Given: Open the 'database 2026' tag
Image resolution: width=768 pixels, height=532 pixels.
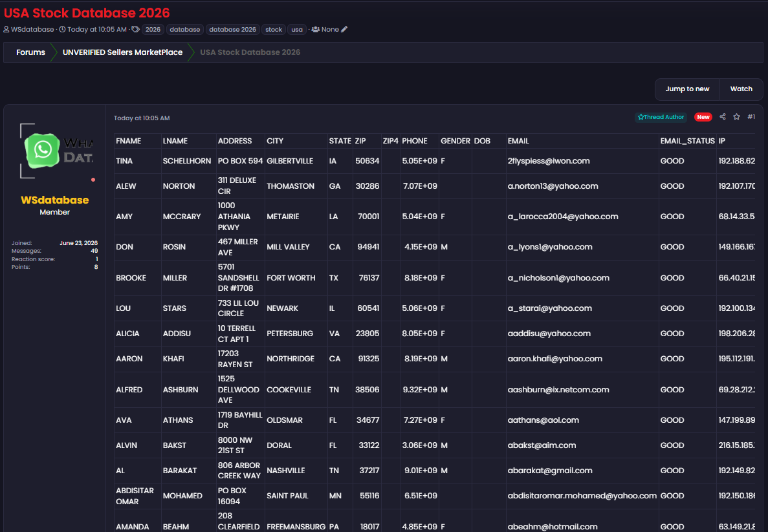Looking at the screenshot, I should 233,29.
